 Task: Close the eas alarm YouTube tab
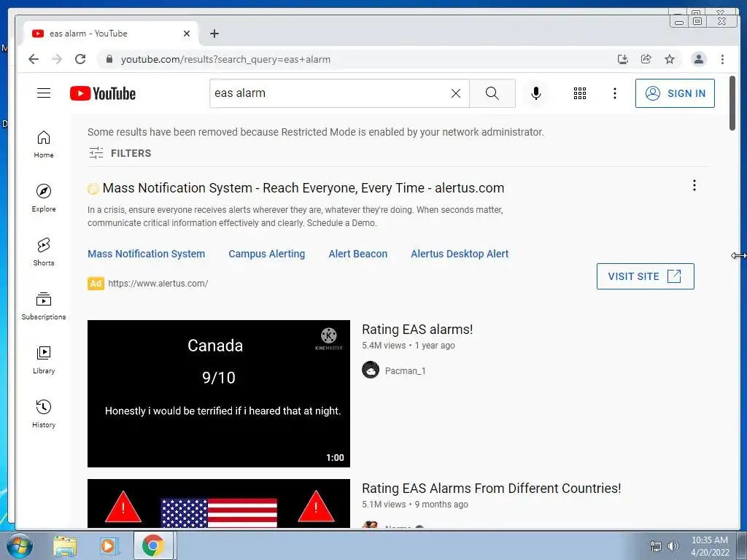(x=187, y=34)
